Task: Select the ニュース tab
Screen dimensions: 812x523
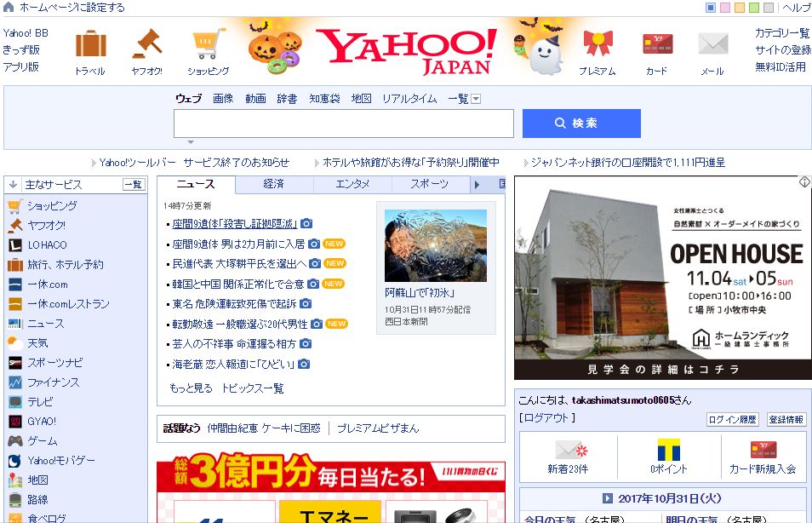Action: [196, 184]
